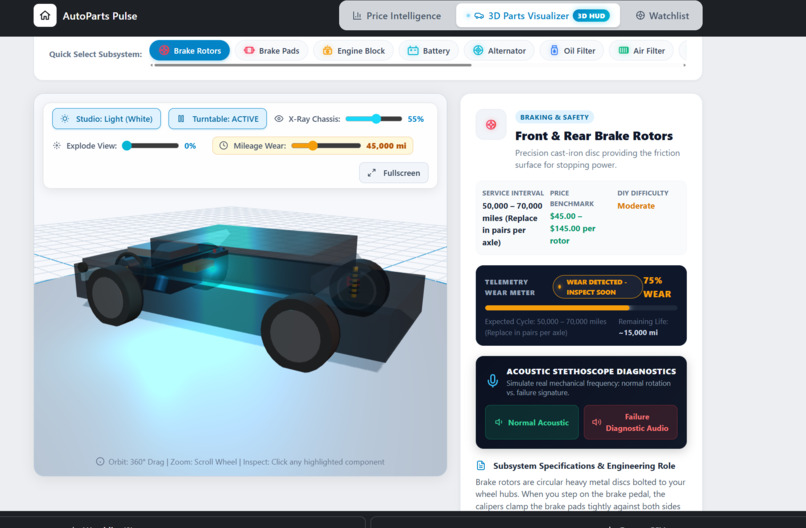Click the clock icon beside Mileage Wear

[224, 145]
